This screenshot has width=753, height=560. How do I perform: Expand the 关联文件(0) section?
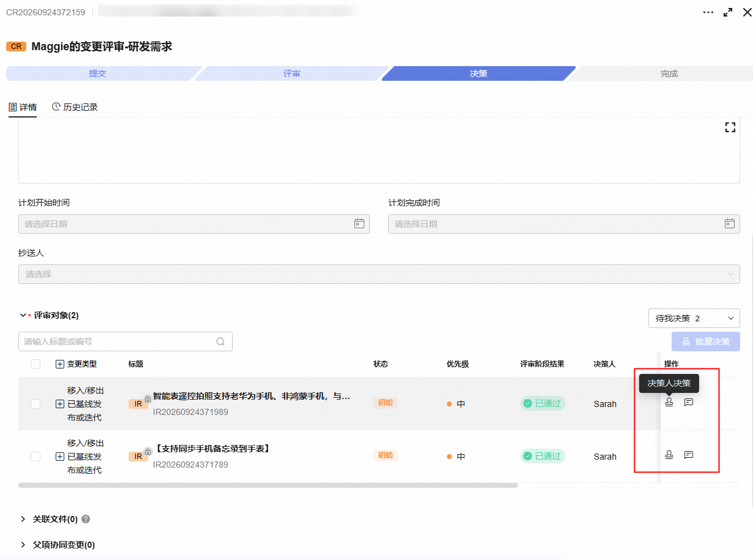tap(23, 519)
